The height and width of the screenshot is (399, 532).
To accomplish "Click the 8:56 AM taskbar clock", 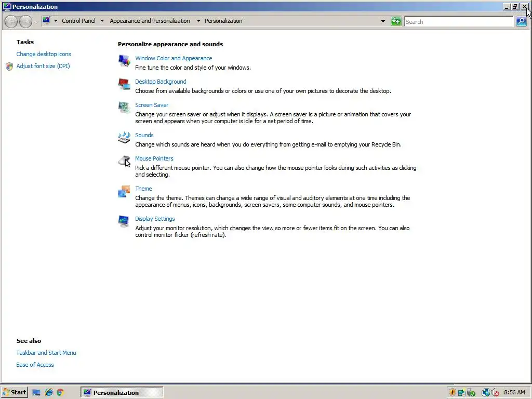I will coord(515,393).
